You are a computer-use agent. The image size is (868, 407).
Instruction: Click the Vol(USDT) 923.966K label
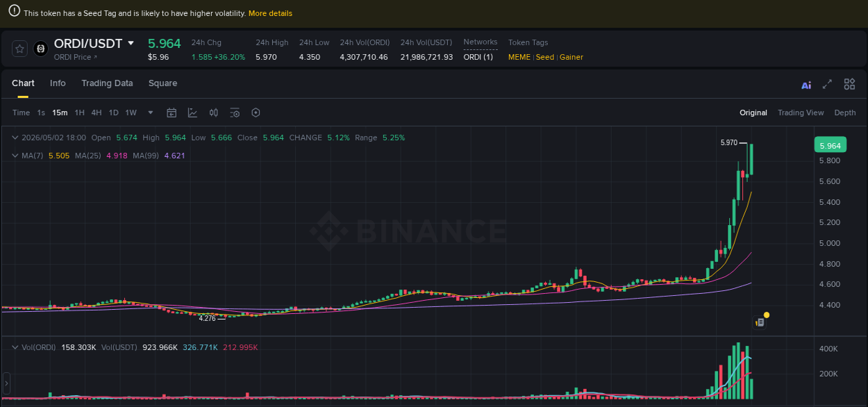pos(139,347)
